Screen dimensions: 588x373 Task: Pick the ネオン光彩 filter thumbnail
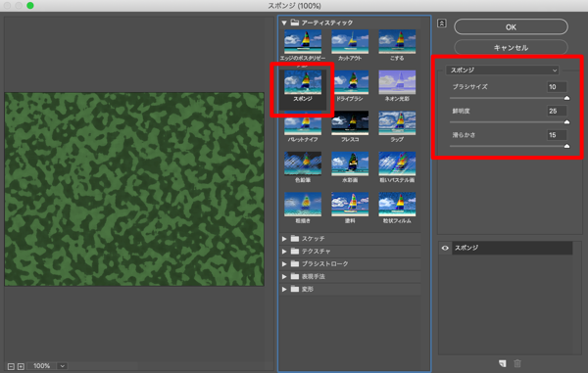coord(397,82)
